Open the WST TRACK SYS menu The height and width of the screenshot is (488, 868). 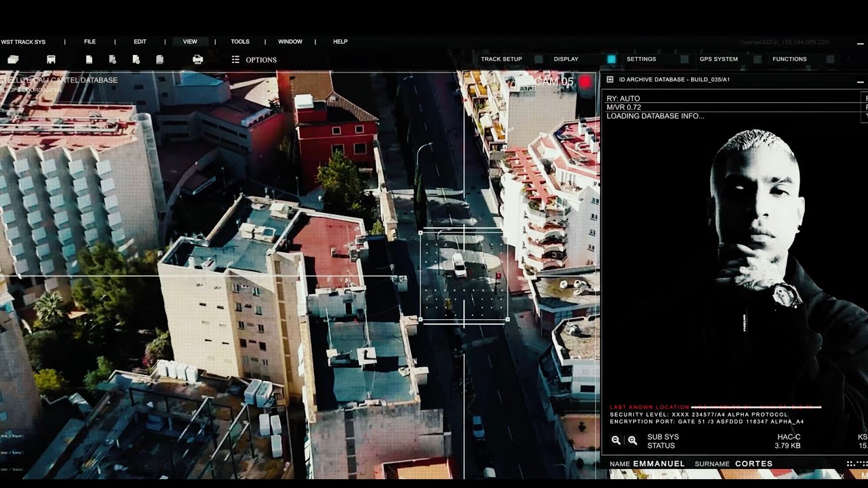pos(23,42)
